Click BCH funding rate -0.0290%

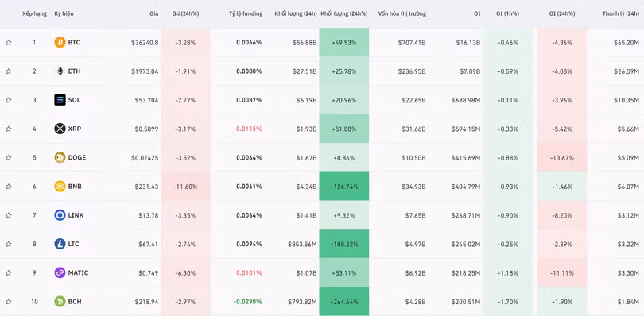248,302
